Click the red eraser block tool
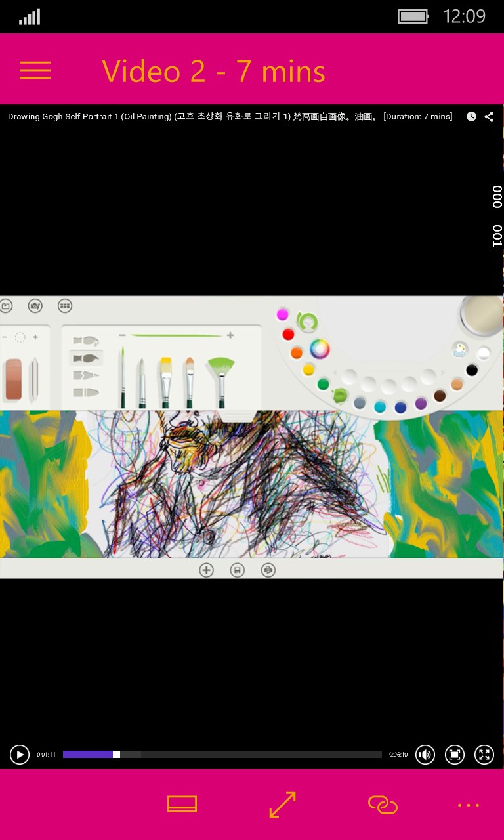 click(x=14, y=379)
